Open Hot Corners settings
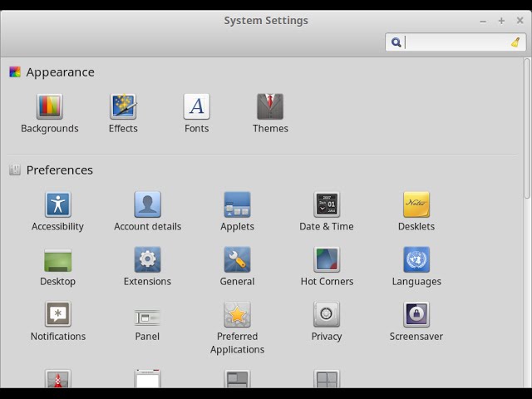The width and height of the screenshot is (532, 399). pyautogui.click(x=327, y=267)
